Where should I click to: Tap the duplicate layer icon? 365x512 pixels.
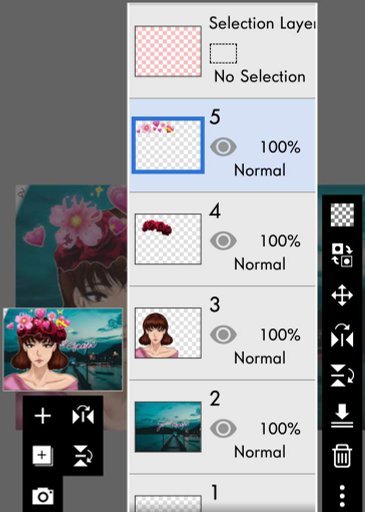pyautogui.click(x=43, y=456)
